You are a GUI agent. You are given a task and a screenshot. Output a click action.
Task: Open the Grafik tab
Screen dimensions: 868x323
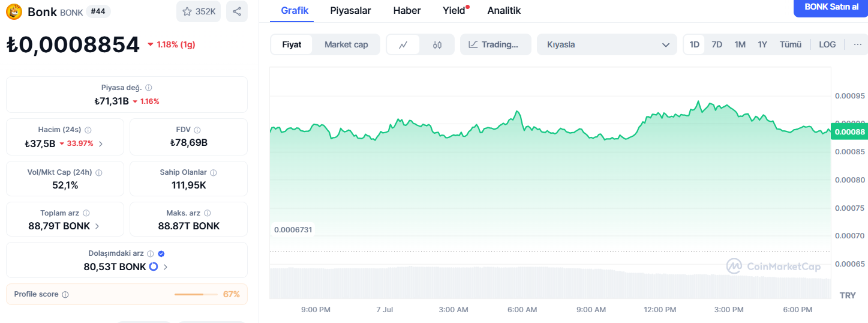click(295, 10)
